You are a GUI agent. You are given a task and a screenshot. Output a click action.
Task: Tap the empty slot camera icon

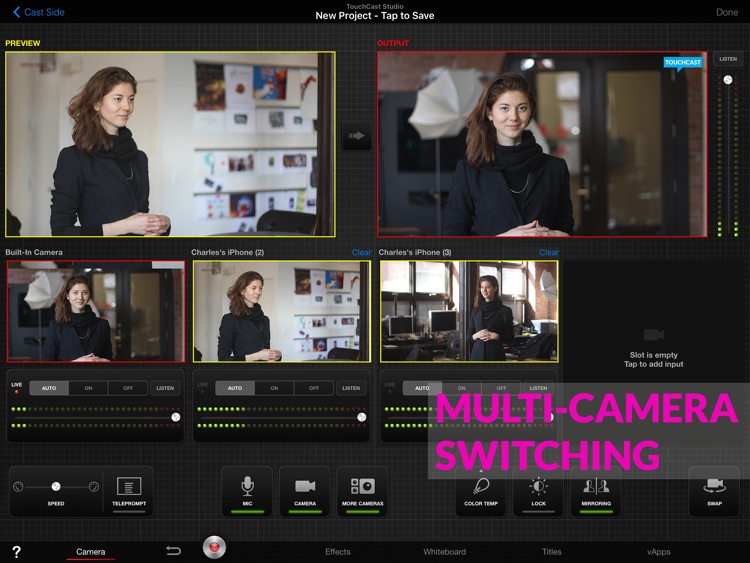pos(653,334)
